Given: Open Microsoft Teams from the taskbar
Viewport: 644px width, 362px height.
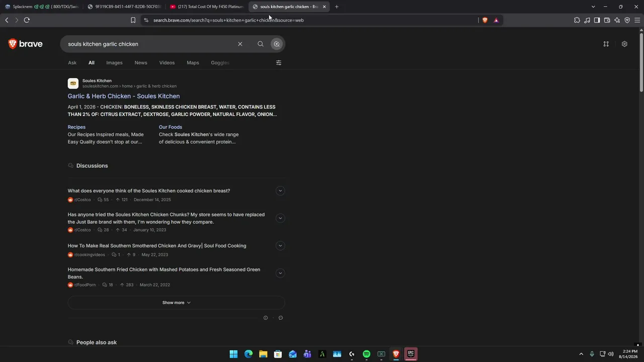Looking at the screenshot, I should click(x=307, y=354).
